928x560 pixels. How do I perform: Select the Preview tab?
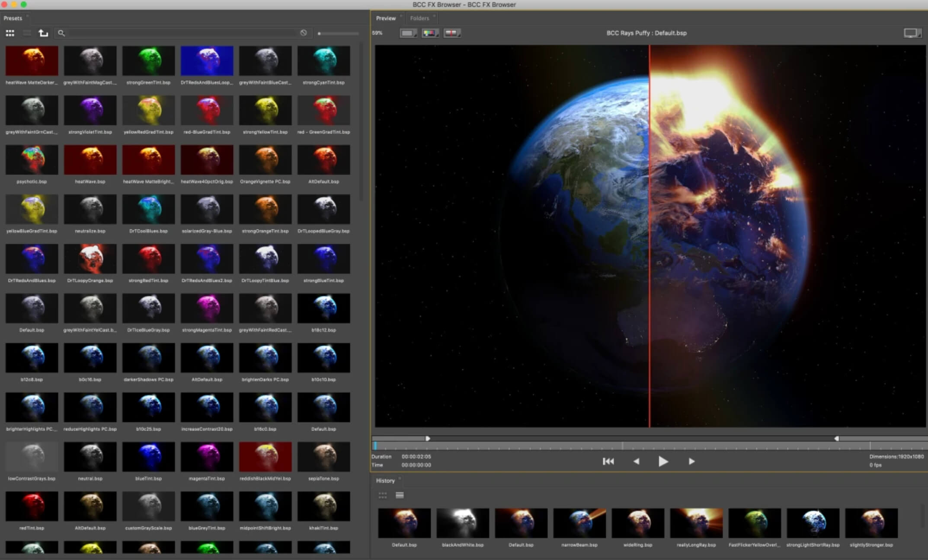pyautogui.click(x=386, y=18)
